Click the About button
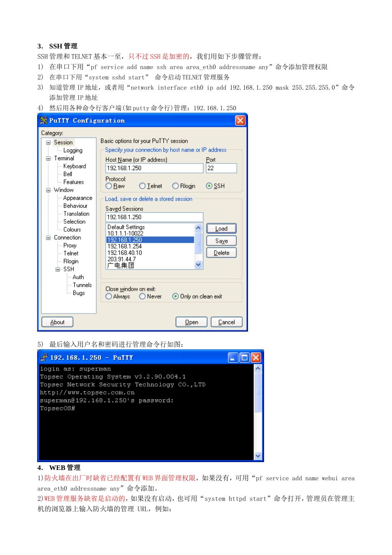Screen dimensions: 392x555 coord(57,322)
